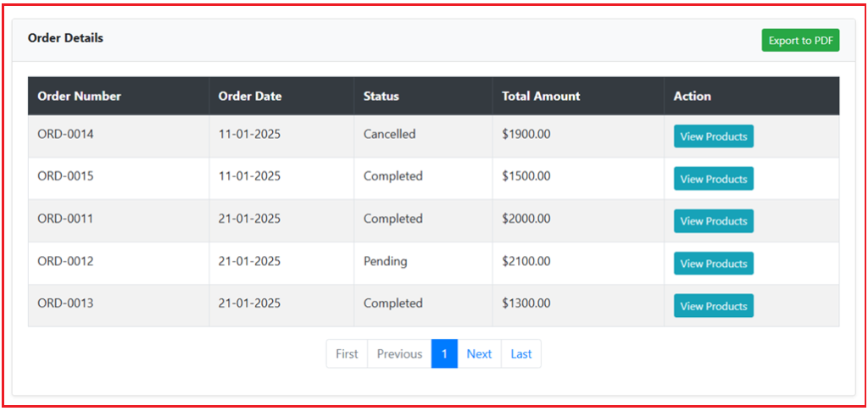The image size is (868, 411).
Task: Click the $2100.00 total amount cell
Action: coord(526,261)
